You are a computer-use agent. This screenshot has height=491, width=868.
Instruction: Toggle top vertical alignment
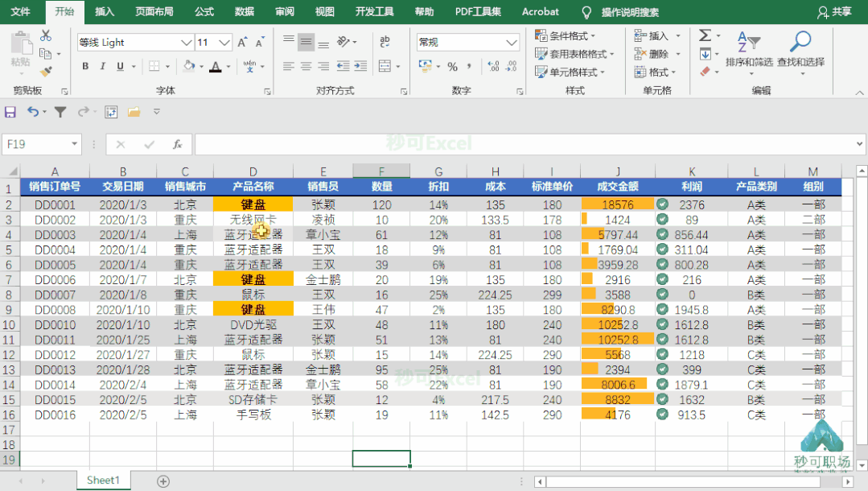point(289,42)
